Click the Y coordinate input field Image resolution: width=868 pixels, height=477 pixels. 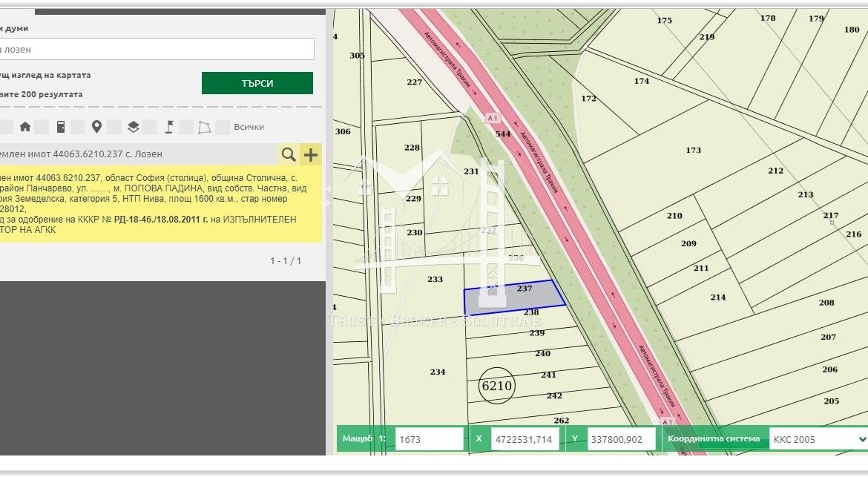tap(621, 439)
